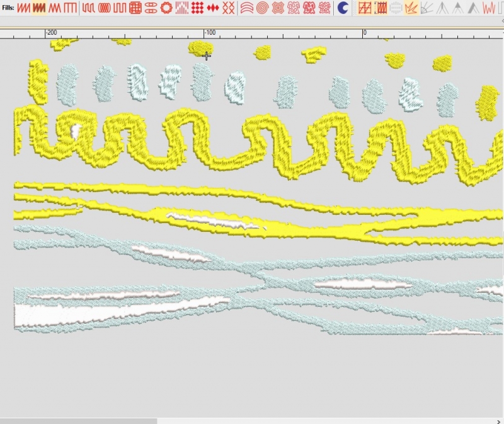Image resolution: width=504 pixels, height=424 pixels.
Task: Select the diamond grid motif fill
Action: 197,8
